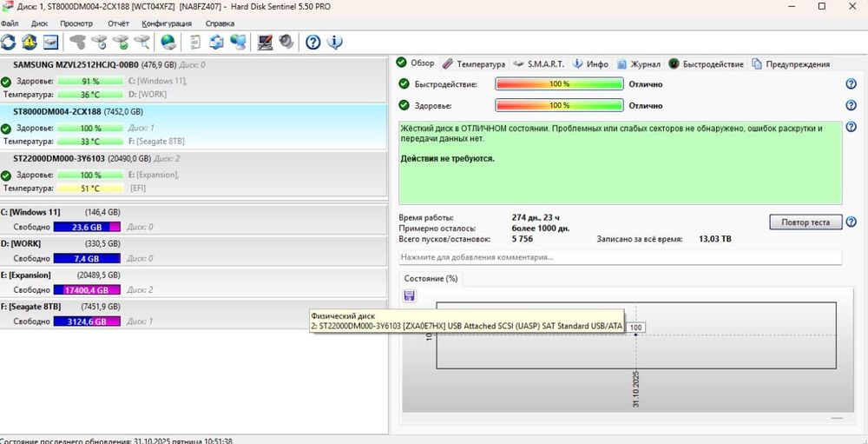Click the disk with clock icon

(99, 42)
